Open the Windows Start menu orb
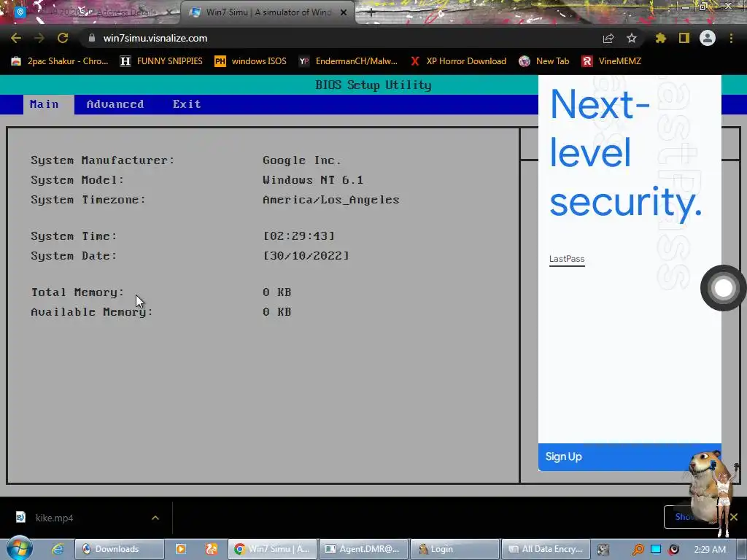The height and width of the screenshot is (560, 747). point(19,548)
